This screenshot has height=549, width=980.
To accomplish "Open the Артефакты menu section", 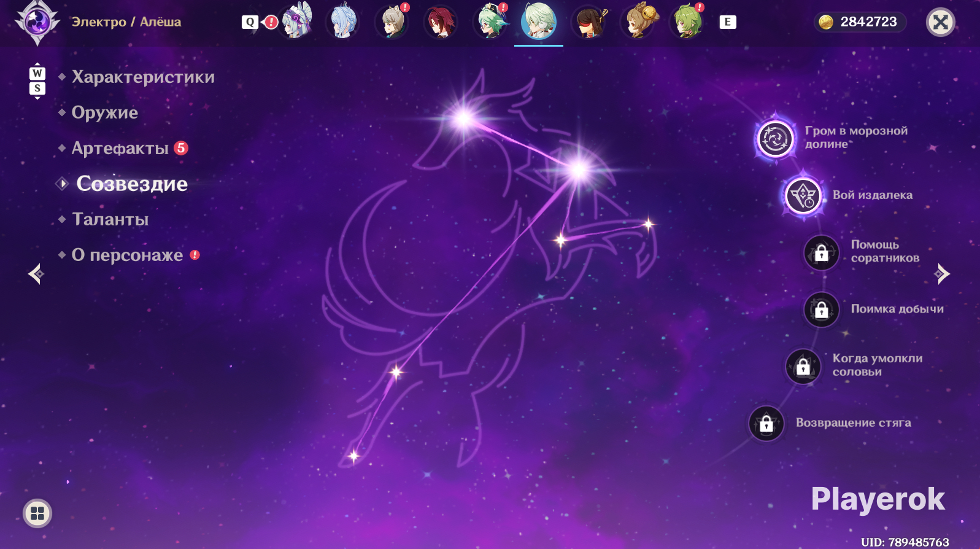I will [x=120, y=148].
